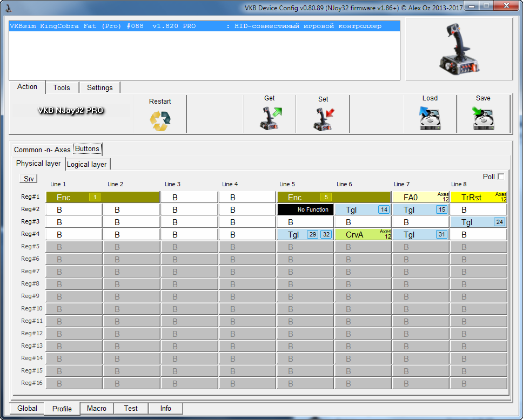Click Reg#2 Line 1 B cell
The width and height of the screenshot is (523, 420).
pos(73,209)
